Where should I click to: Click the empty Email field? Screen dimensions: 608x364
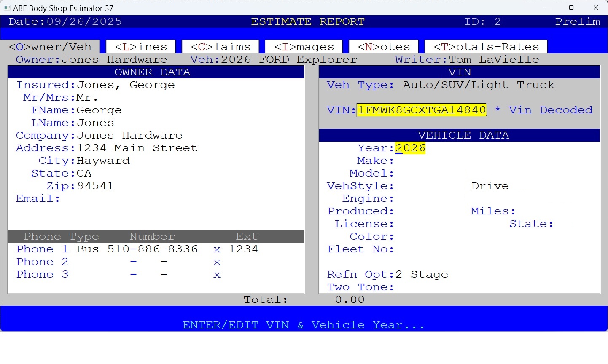(x=126, y=198)
